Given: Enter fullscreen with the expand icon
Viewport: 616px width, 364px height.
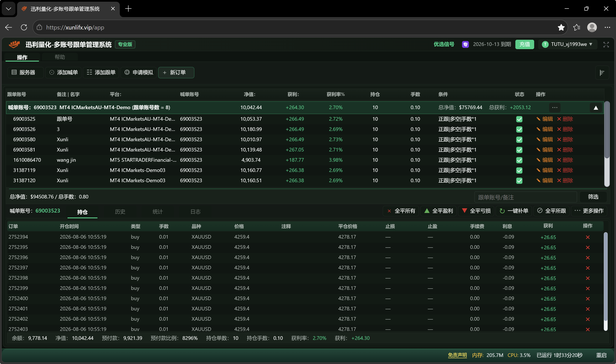Looking at the screenshot, I should [606, 44].
